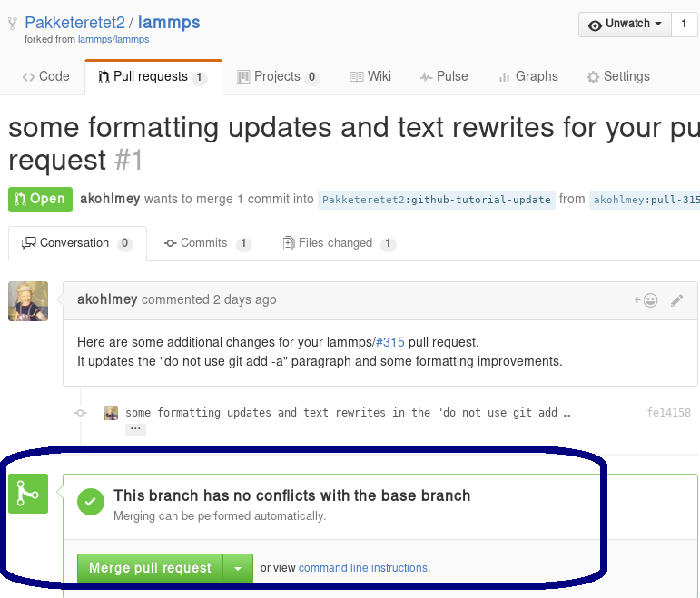Click the repository fork icon
The height and width of the screenshot is (598, 700).
(x=13, y=23)
